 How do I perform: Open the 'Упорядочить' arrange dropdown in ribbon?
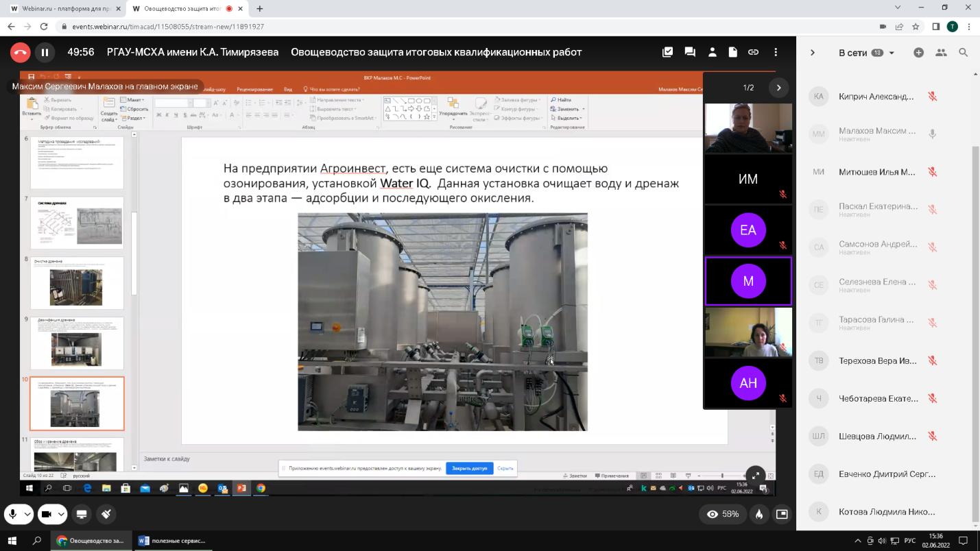tap(453, 108)
